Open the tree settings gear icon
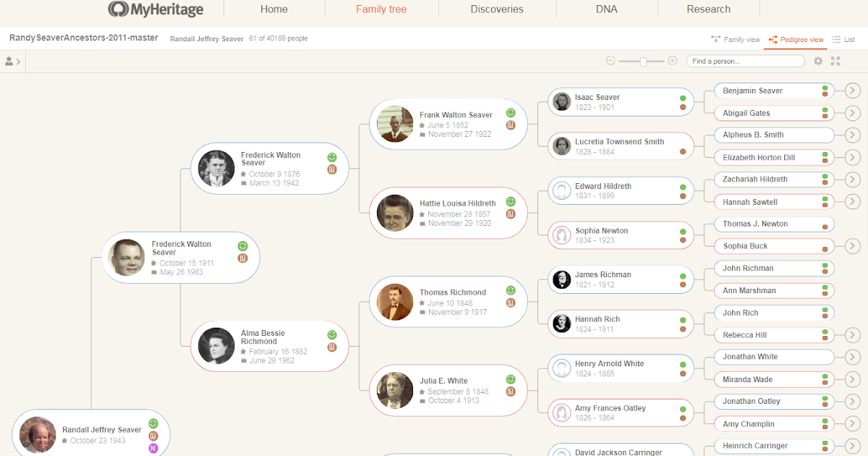 pos(818,61)
